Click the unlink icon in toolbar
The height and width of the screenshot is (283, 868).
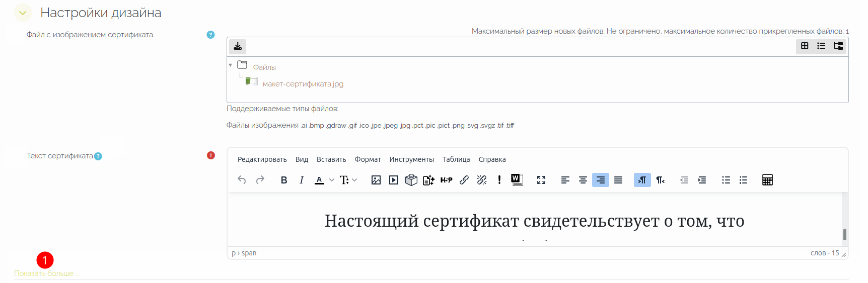pyautogui.click(x=482, y=180)
